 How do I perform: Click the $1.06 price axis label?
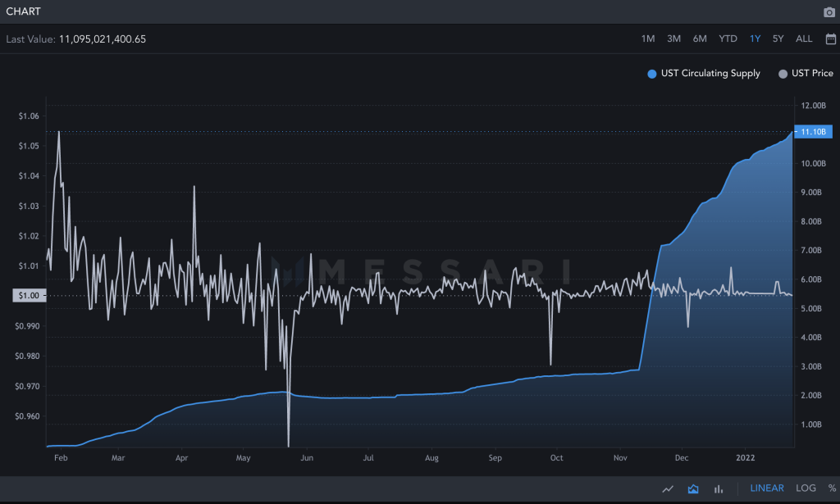[x=29, y=116]
